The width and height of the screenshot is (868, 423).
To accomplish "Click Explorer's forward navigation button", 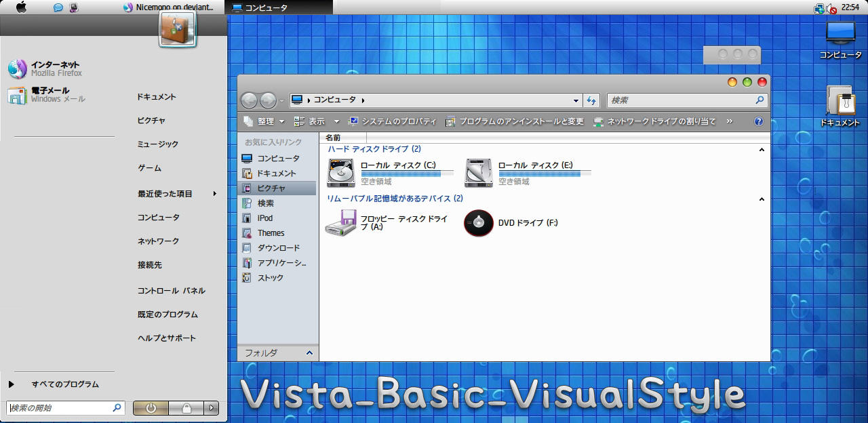I will pyautogui.click(x=269, y=100).
